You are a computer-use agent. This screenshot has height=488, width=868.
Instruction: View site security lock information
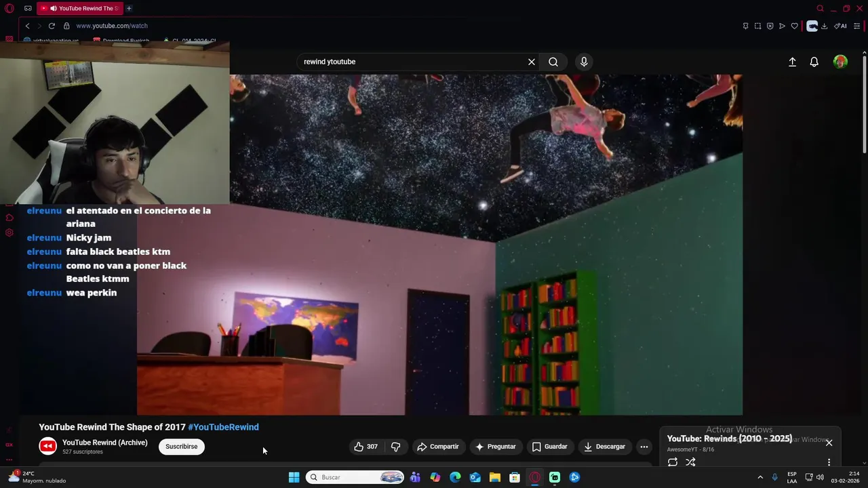[66, 26]
